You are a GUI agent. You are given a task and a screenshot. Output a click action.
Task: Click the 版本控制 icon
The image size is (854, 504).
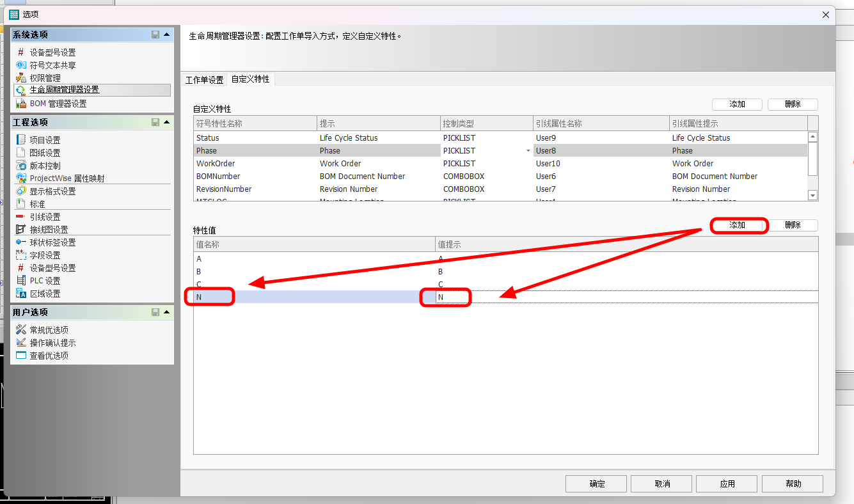[x=20, y=166]
